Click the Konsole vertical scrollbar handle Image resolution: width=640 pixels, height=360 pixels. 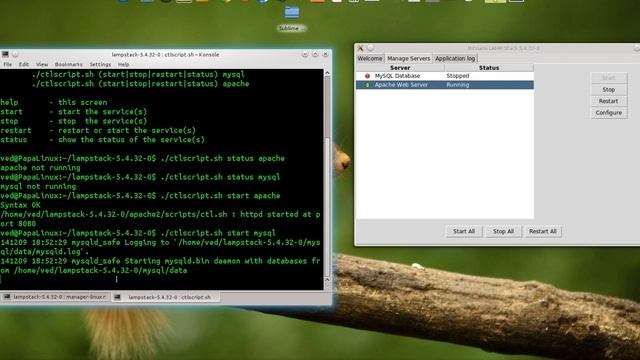[327, 208]
